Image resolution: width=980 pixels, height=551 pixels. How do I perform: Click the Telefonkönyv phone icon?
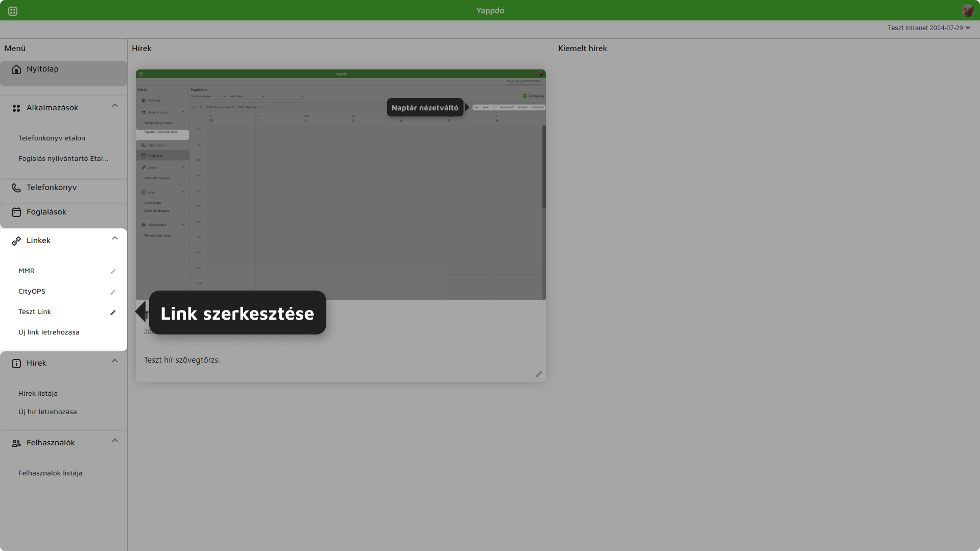pyautogui.click(x=16, y=188)
